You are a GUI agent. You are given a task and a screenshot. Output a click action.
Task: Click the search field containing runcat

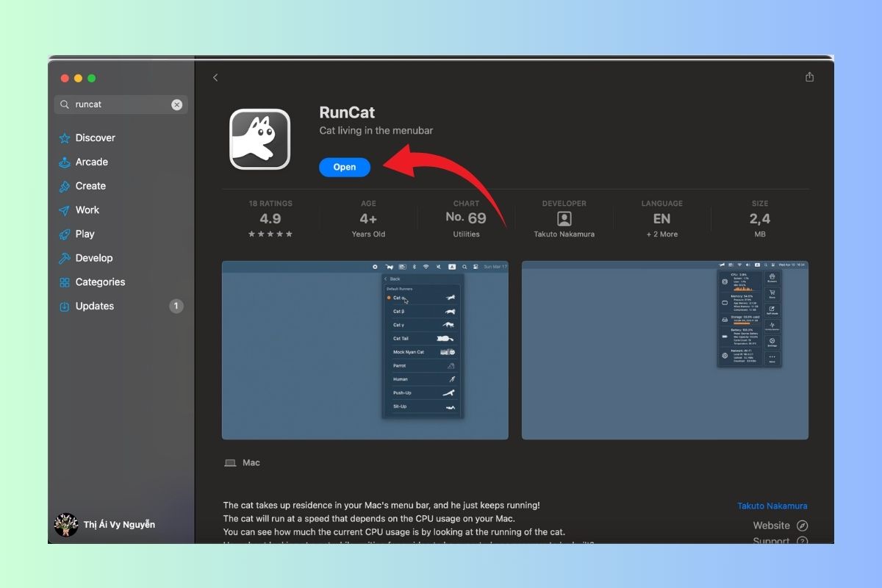[x=121, y=104]
